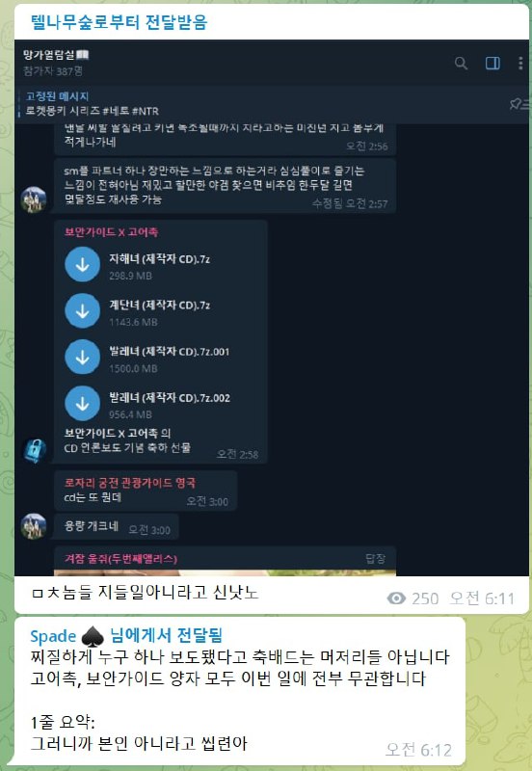Download 발레녀 (제작자 CD).7z.002 file

[x=83, y=403]
